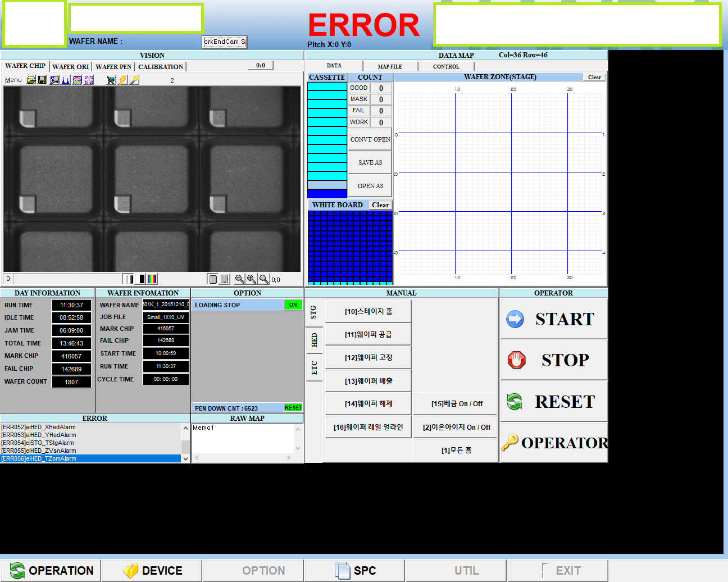Switch to the WAFER ORI tab
Viewport: 728px width, 582px height.
[x=70, y=67]
